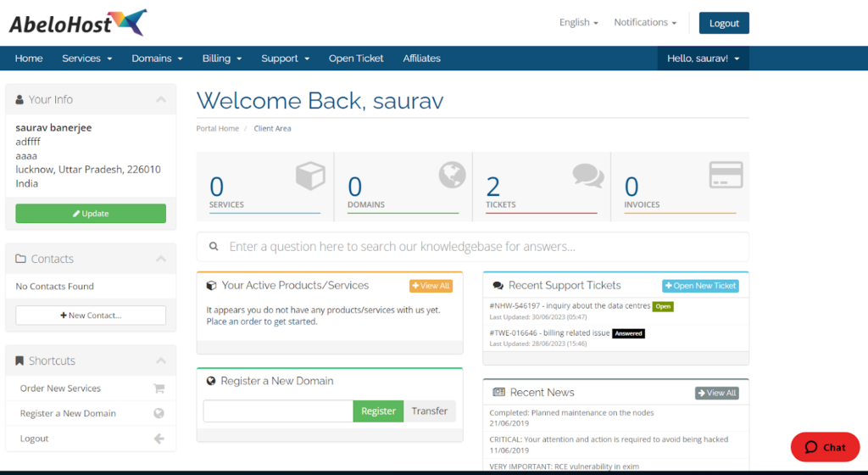This screenshot has width=868, height=475.
Task: Click View All on Active Products/Services
Action: (x=431, y=286)
